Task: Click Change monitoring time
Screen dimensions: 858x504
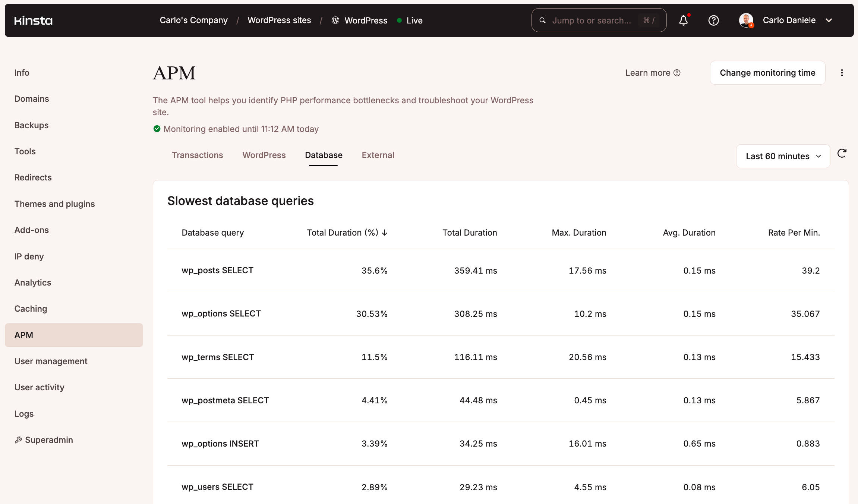Action: 767,73
